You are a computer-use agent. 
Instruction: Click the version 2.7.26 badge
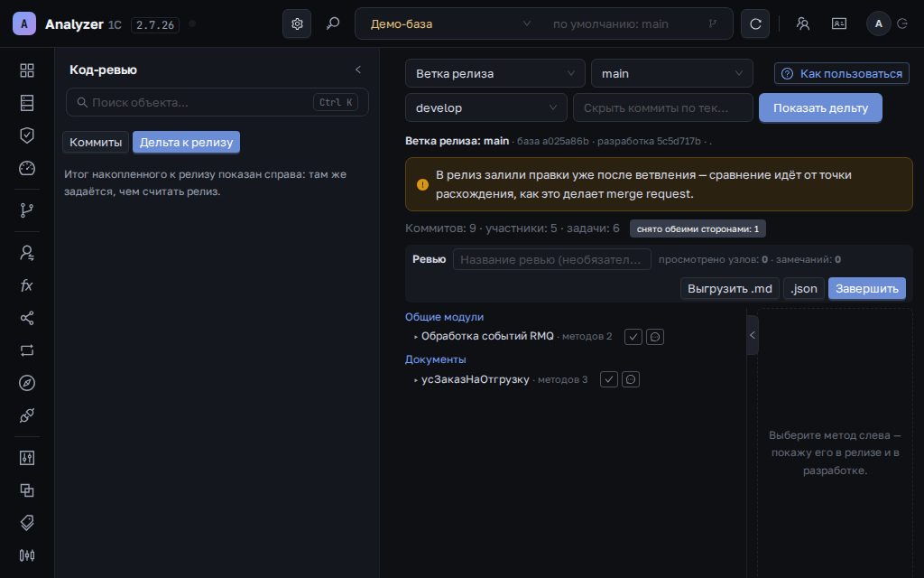[x=155, y=24]
